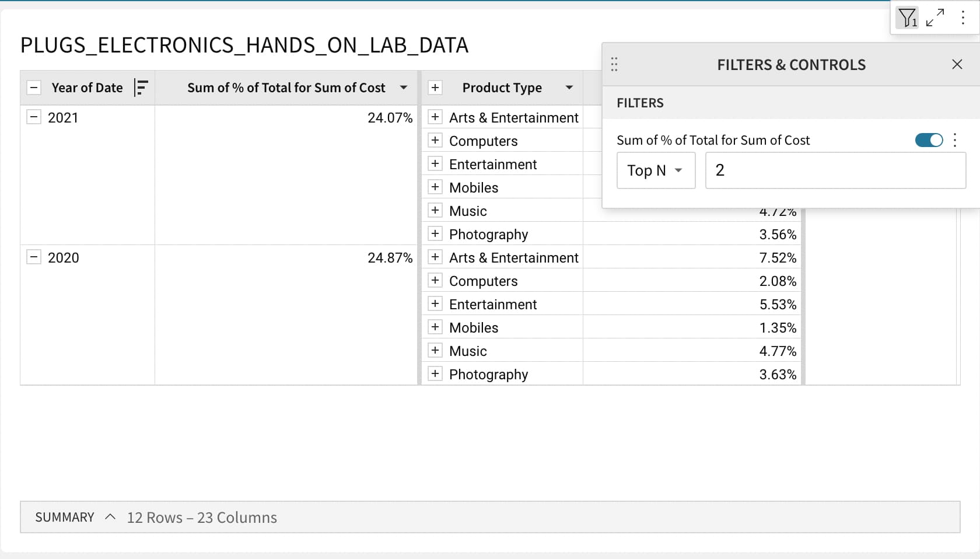This screenshot has width=980, height=559.
Task: Open the kebab menu beside the cost filter
Action: click(x=955, y=140)
